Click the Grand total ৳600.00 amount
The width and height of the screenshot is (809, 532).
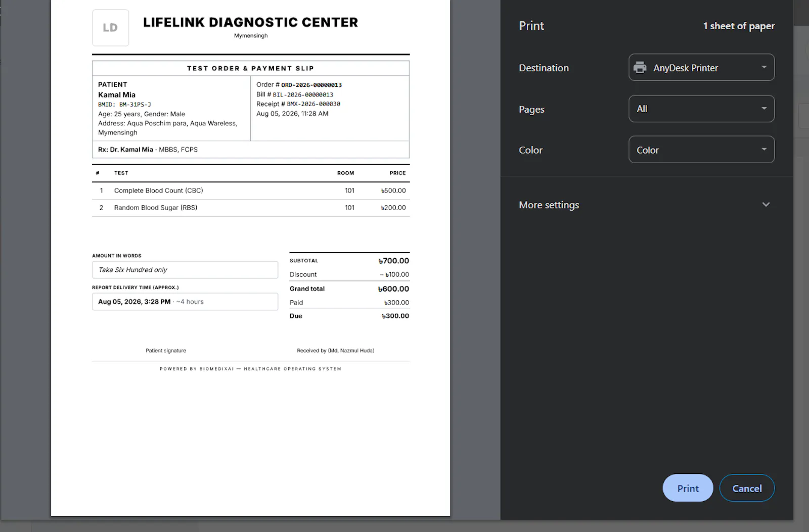tap(393, 289)
